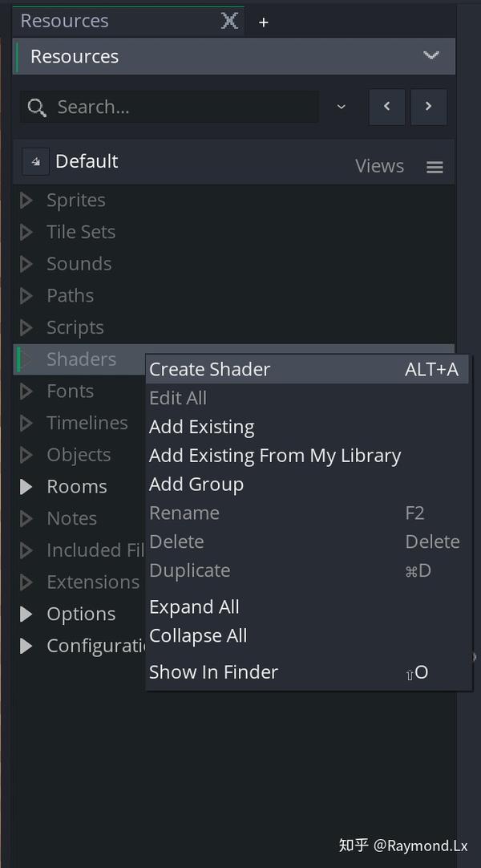Click the Add Group menu entry

(196, 484)
